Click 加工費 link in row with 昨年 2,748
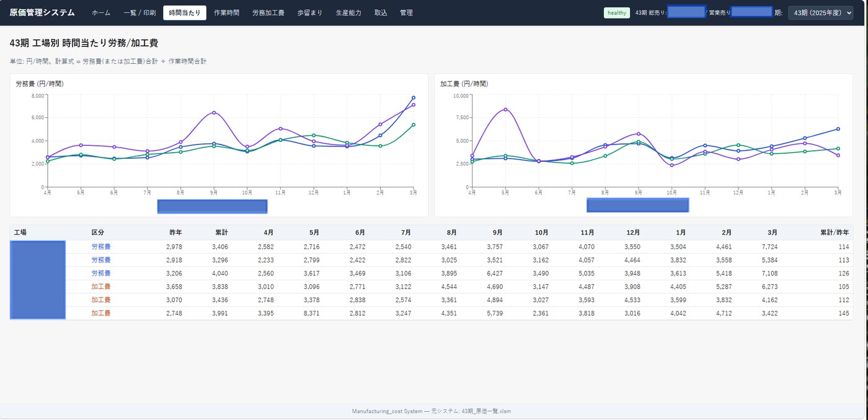The width and height of the screenshot is (868, 420). coord(100,313)
